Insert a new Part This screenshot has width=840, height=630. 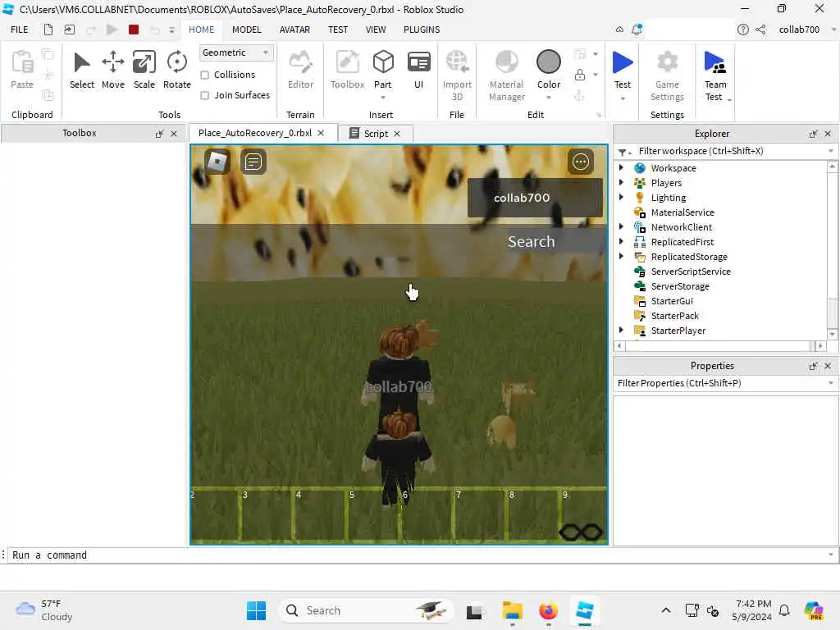382,69
